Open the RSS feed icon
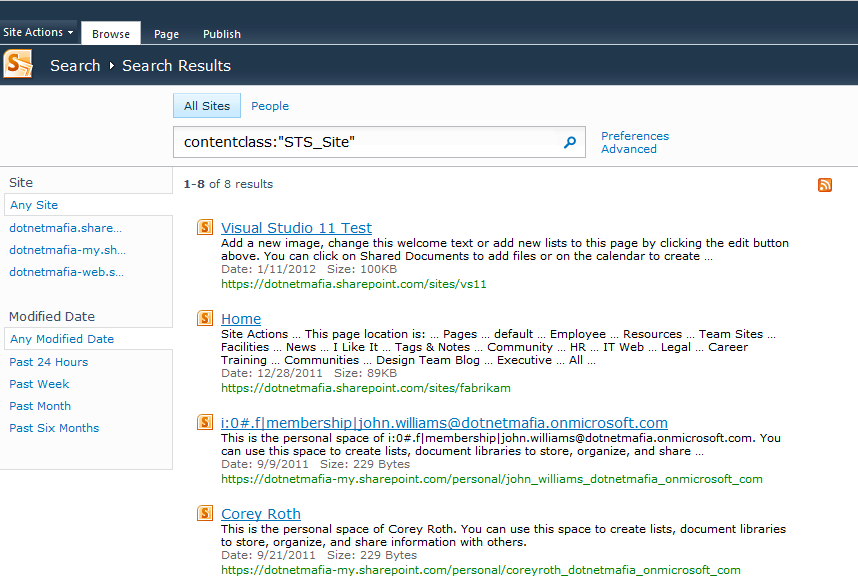 click(825, 185)
